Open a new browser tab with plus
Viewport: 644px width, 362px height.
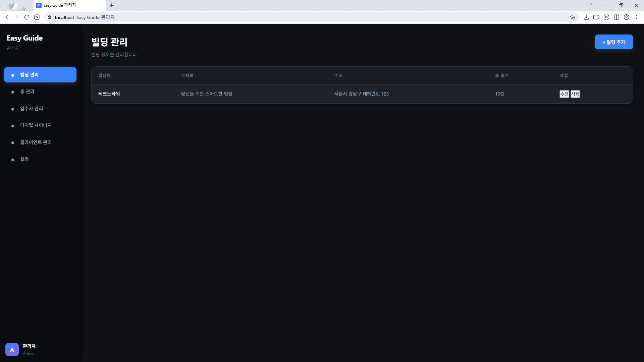click(x=112, y=5)
